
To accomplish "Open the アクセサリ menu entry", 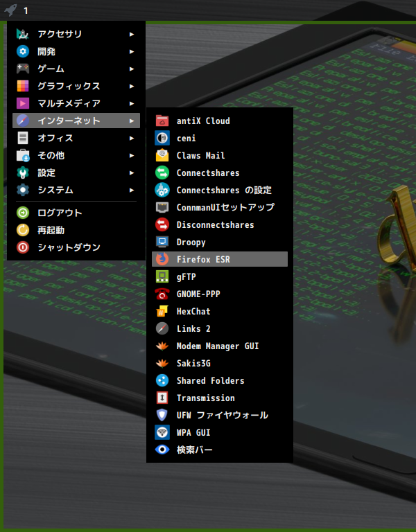I will [76, 34].
